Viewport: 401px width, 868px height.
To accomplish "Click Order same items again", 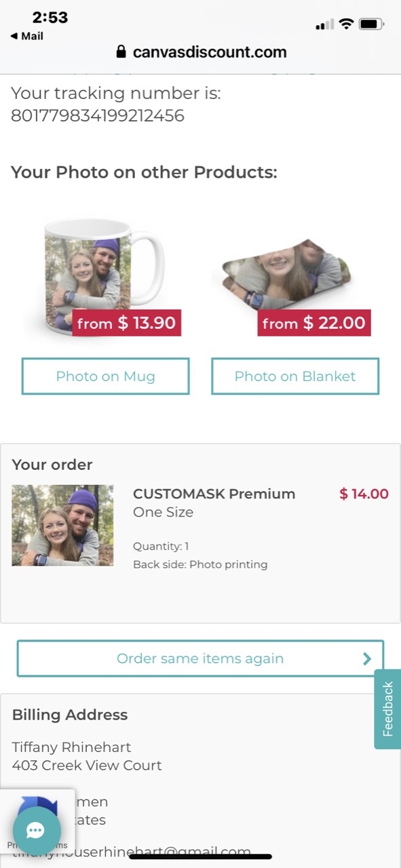I will 200,658.
